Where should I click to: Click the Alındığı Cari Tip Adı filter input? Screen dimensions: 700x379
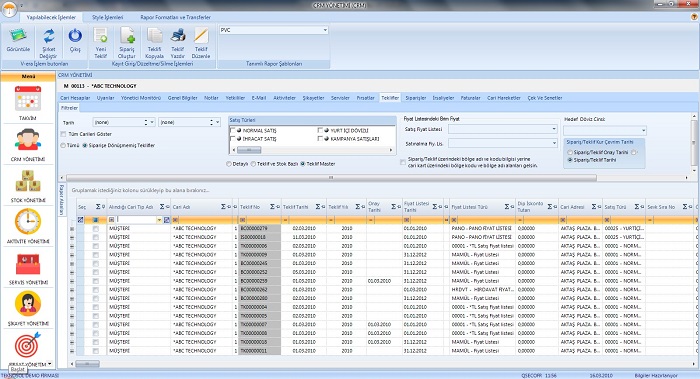137,220
